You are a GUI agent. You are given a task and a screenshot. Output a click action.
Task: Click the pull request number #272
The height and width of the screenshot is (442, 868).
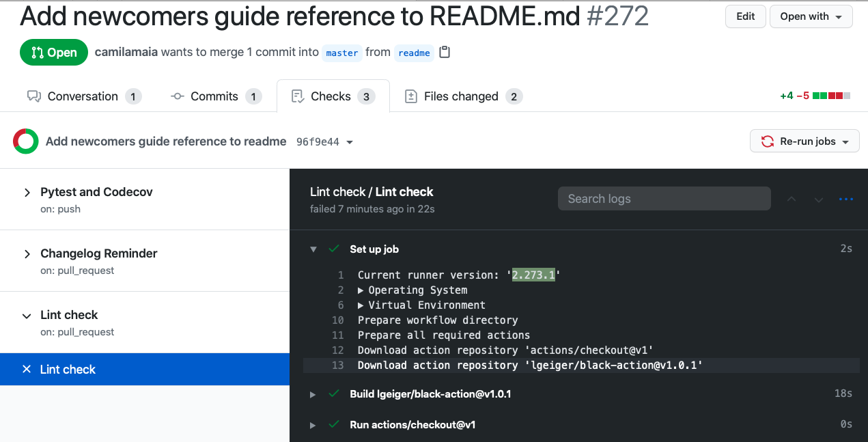pos(617,16)
